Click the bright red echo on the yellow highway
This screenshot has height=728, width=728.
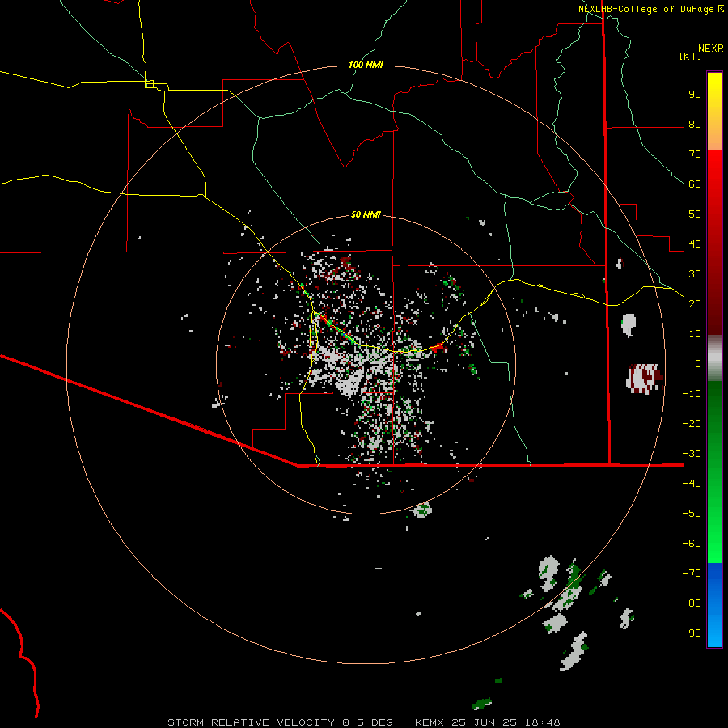tap(438, 347)
